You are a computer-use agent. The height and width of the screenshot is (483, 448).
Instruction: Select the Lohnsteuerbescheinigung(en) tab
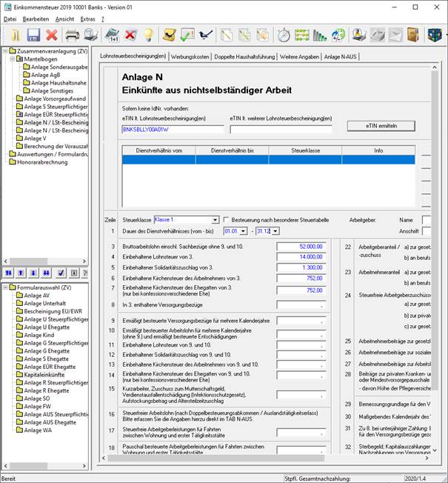click(133, 56)
